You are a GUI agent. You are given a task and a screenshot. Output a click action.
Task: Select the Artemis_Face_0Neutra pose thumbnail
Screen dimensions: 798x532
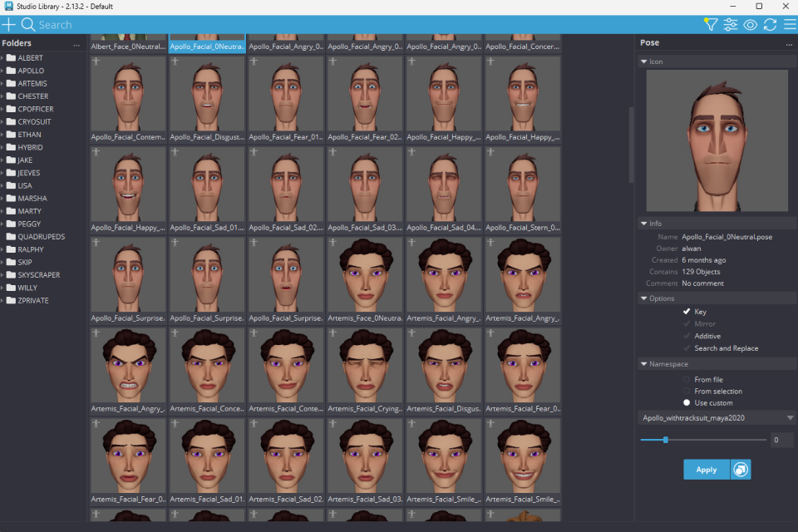coord(365,275)
